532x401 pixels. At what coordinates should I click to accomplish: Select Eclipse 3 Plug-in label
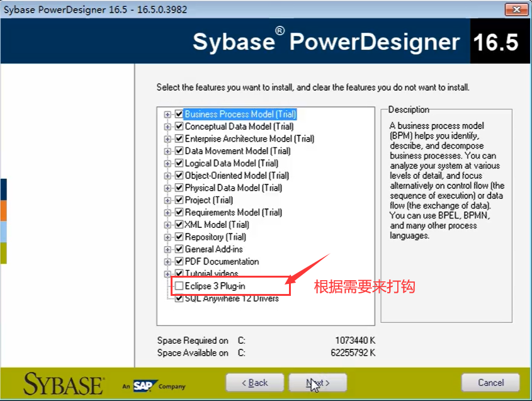[x=215, y=286]
